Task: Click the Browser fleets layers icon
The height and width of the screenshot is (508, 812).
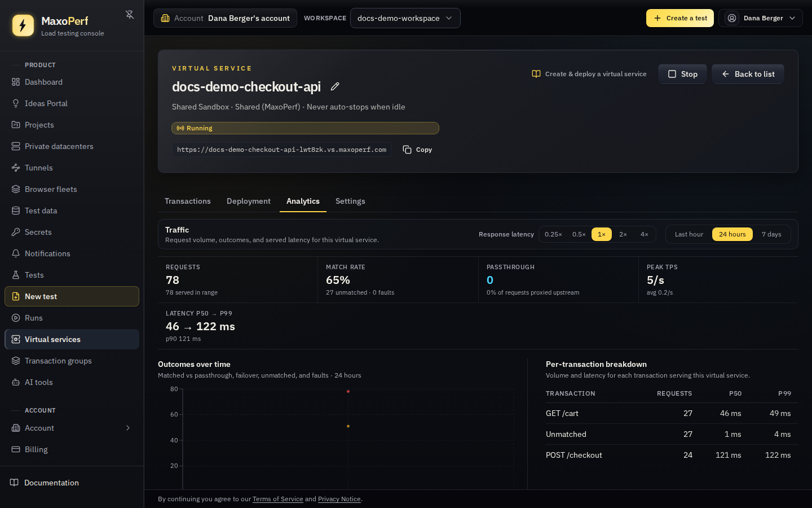Action: (16, 189)
